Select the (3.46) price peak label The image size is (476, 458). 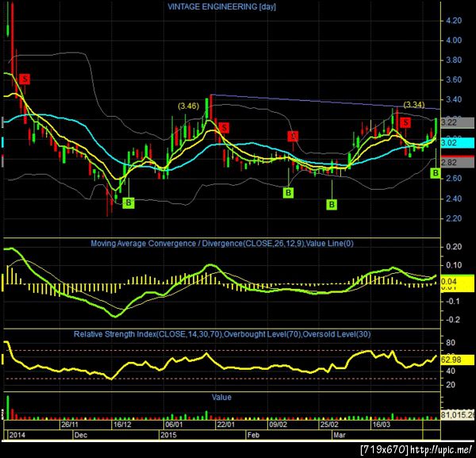click(x=188, y=106)
